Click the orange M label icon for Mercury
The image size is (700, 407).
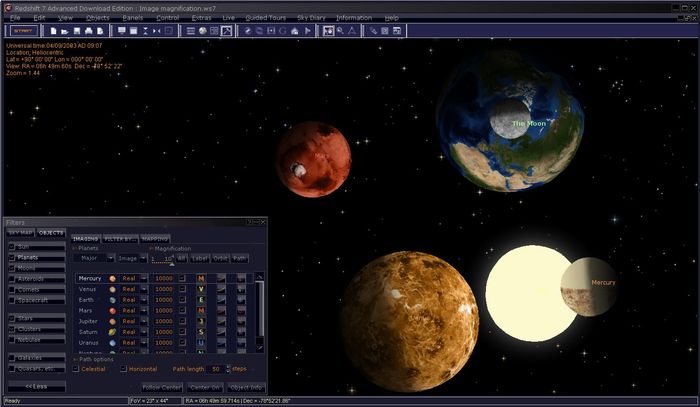click(201, 278)
